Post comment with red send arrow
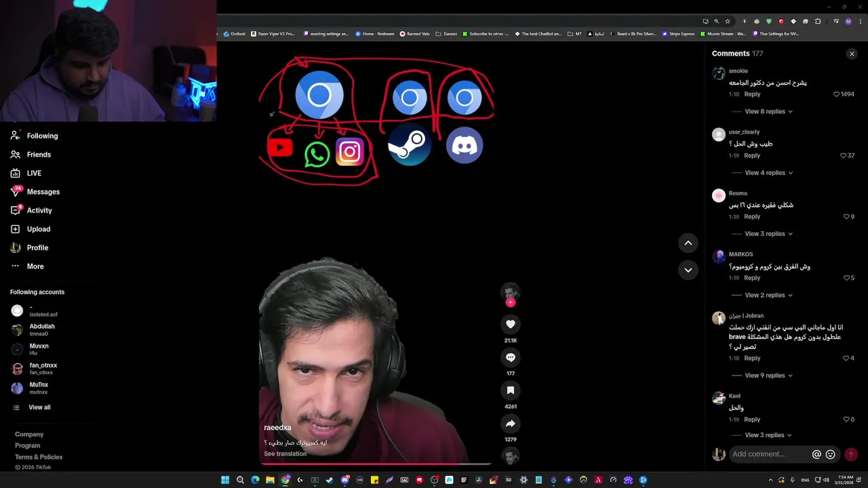 click(851, 454)
